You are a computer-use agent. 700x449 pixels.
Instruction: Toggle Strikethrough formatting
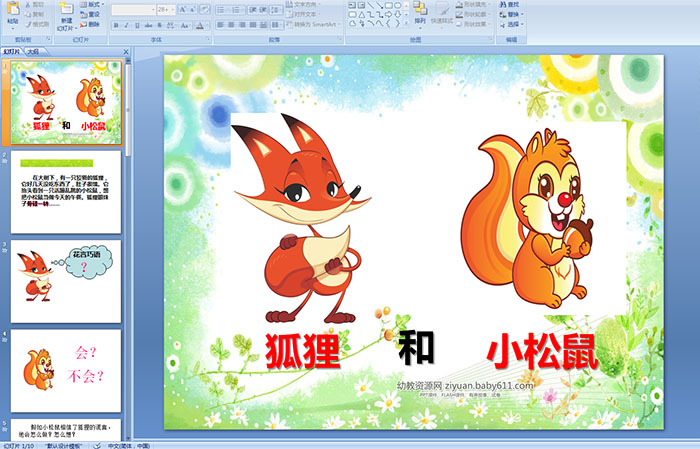click(x=148, y=25)
